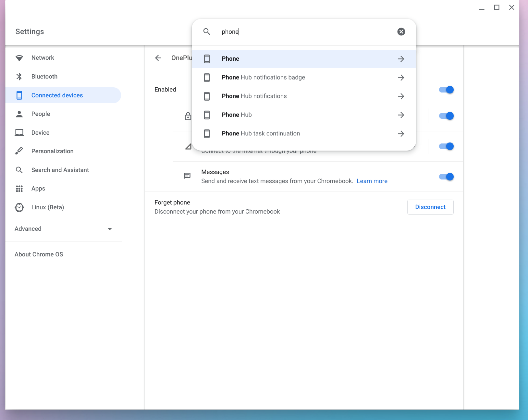Open Apps settings via grid icon

coord(19,189)
